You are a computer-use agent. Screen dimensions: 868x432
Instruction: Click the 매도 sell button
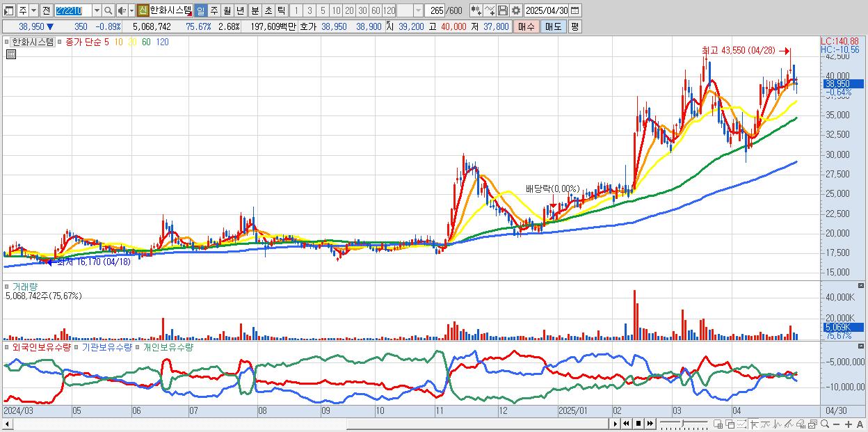pos(554,26)
